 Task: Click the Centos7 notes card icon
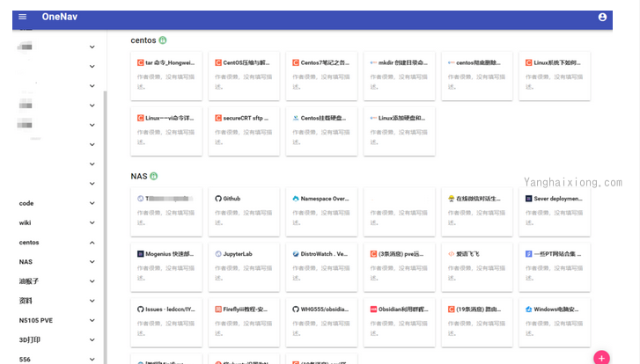[296, 62]
